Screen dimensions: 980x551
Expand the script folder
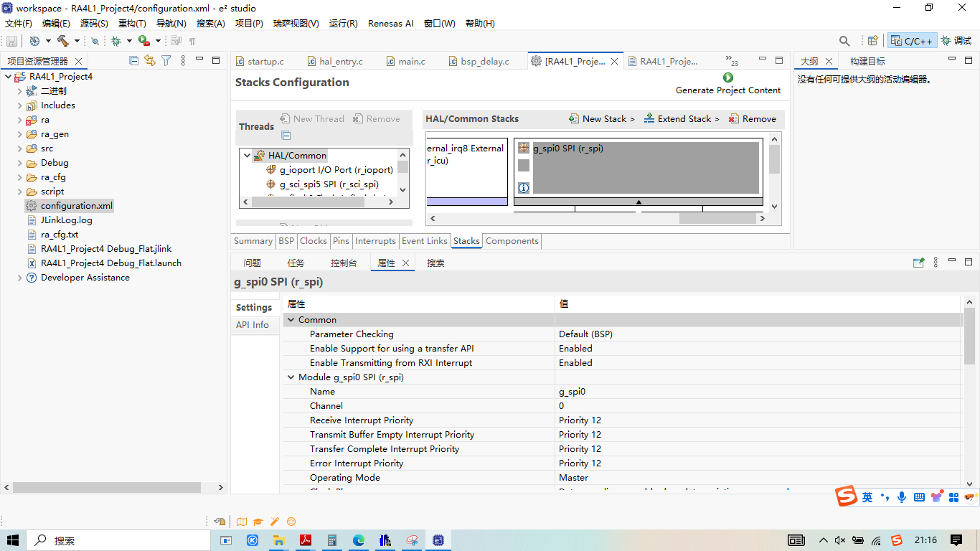(x=20, y=192)
